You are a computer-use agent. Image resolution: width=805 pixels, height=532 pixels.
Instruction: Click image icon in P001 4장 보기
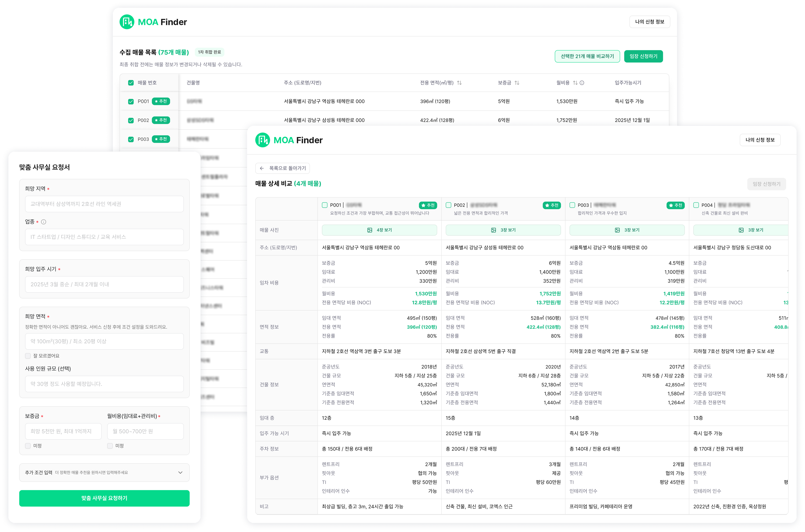click(370, 230)
